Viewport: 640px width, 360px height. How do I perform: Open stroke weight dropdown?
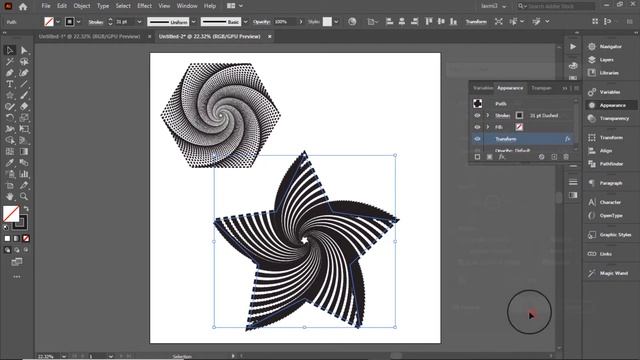(x=139, y=22)
